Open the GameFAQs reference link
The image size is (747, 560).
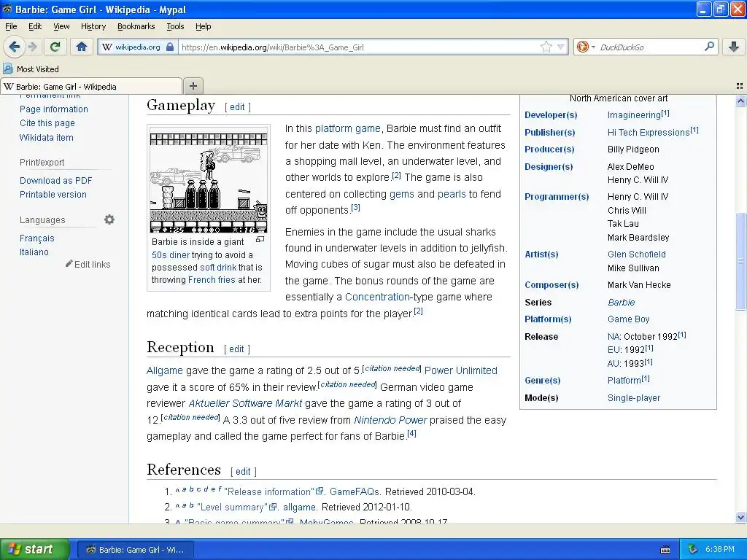[x=355, y=492]
